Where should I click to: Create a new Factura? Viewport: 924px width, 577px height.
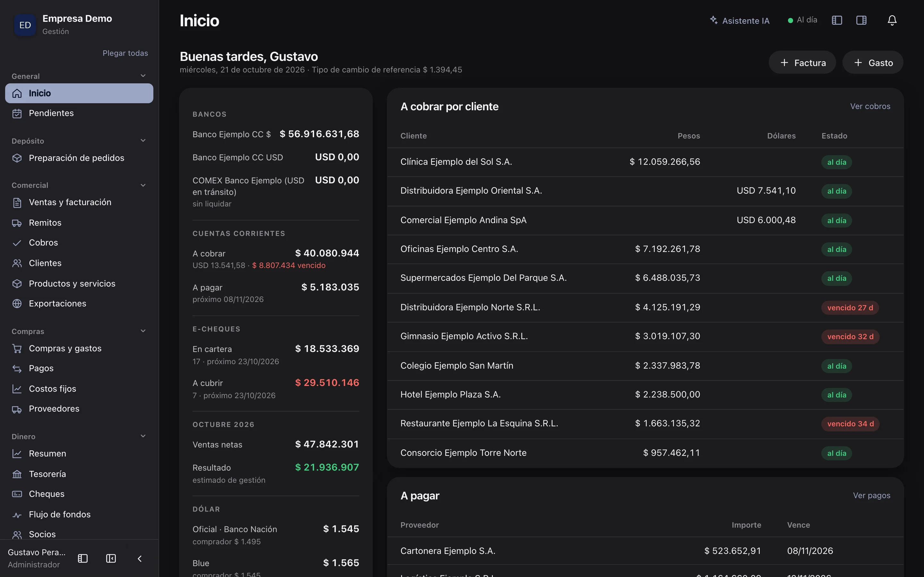802,63
